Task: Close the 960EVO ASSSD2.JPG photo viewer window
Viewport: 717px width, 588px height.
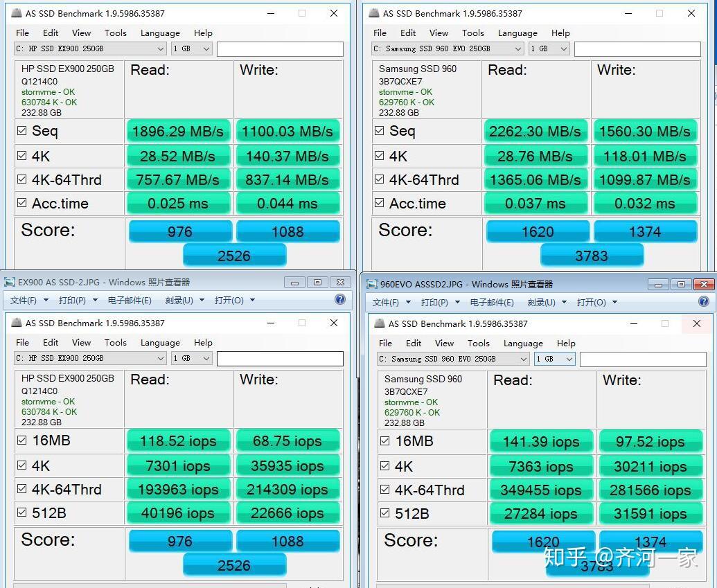Action: coord(704,285)
